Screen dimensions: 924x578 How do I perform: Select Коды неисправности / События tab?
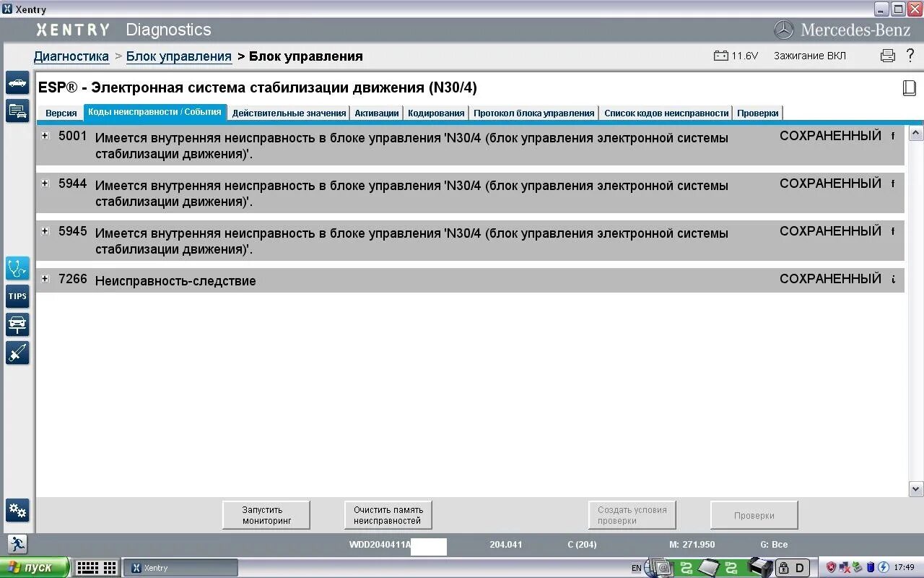[154, 112]
